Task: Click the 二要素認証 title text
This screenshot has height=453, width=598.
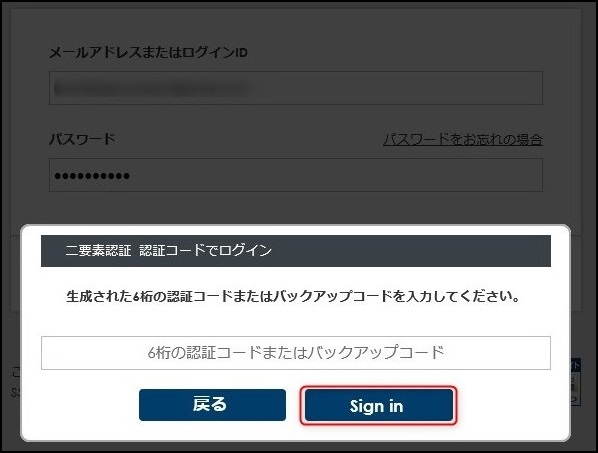Action: (98, 251)
